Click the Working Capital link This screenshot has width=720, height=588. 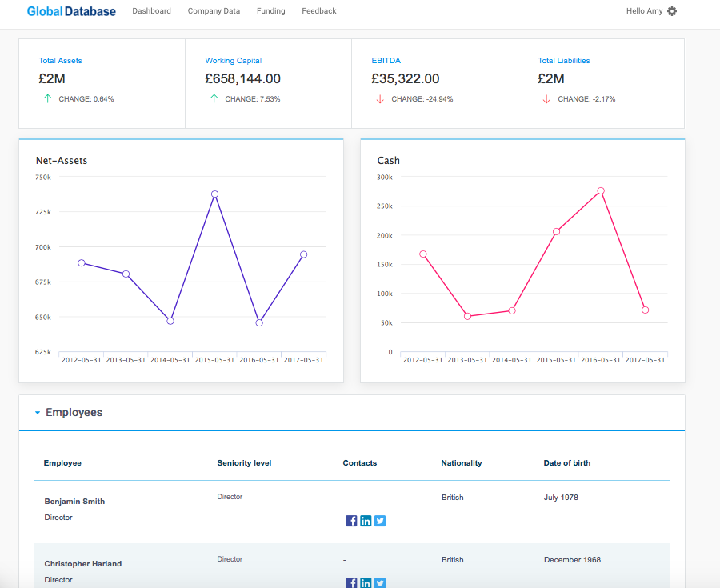[x=234, y=61]
